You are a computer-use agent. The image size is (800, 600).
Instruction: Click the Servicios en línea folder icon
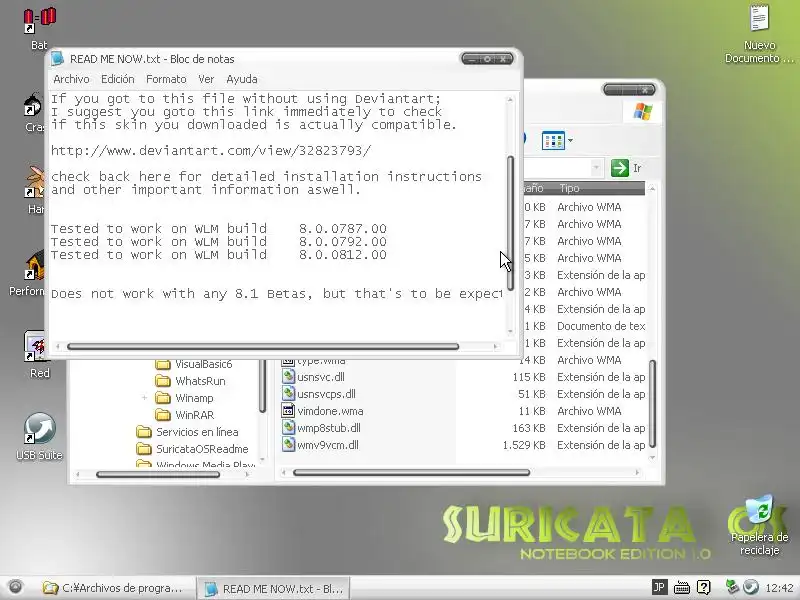pyautogui.click(x=144, y=432)
